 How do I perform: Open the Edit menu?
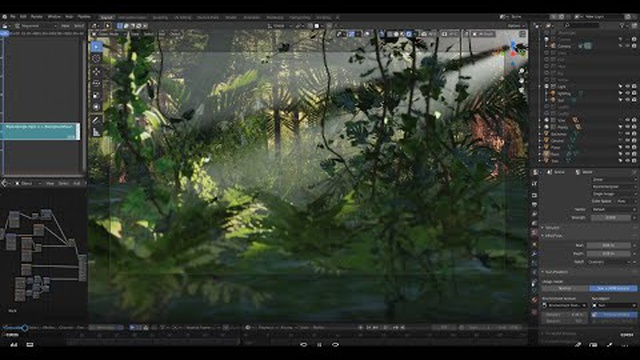pos(23,17)
